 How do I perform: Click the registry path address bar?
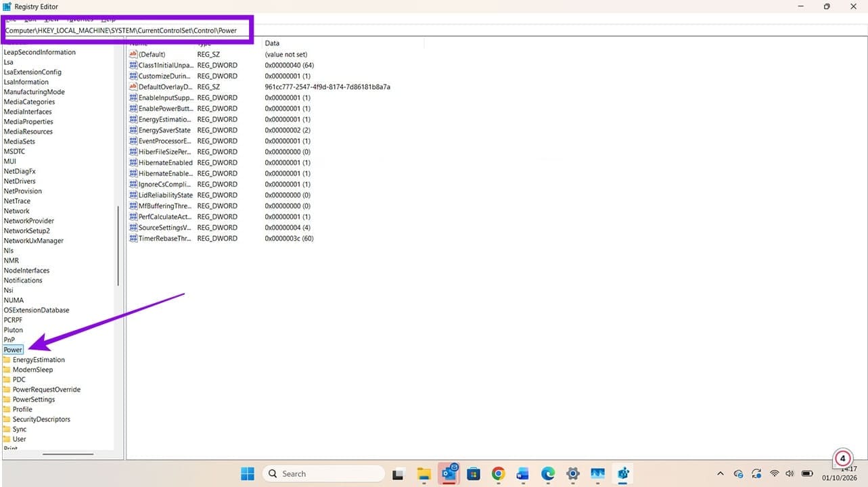click(x=129, y=30)
